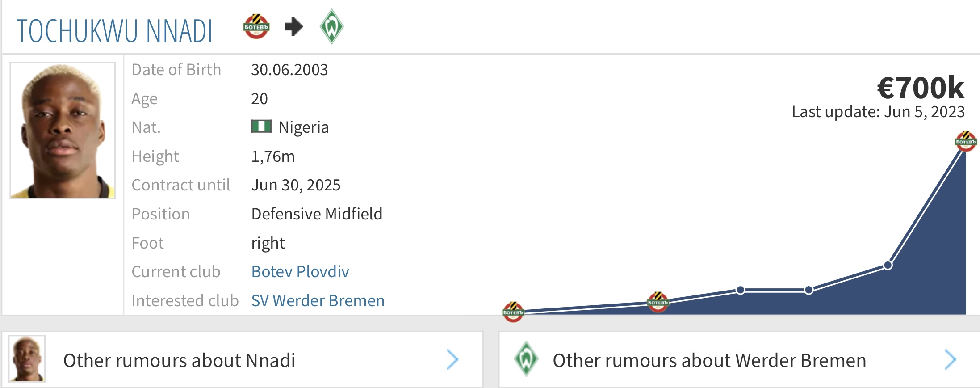Click the Botev Plovdiv crest in header
This screenshot has height=388, width=980.
256,27
